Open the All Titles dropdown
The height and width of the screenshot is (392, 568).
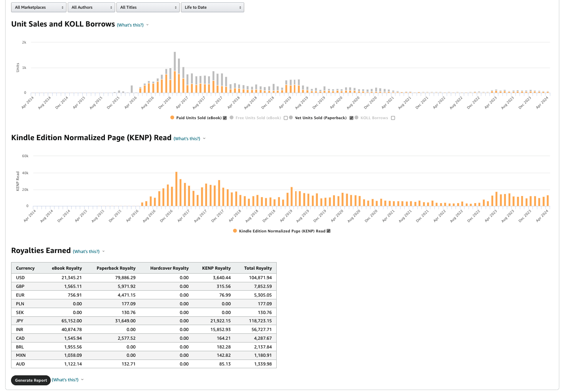pyautogui.click(x=148, y=8)
